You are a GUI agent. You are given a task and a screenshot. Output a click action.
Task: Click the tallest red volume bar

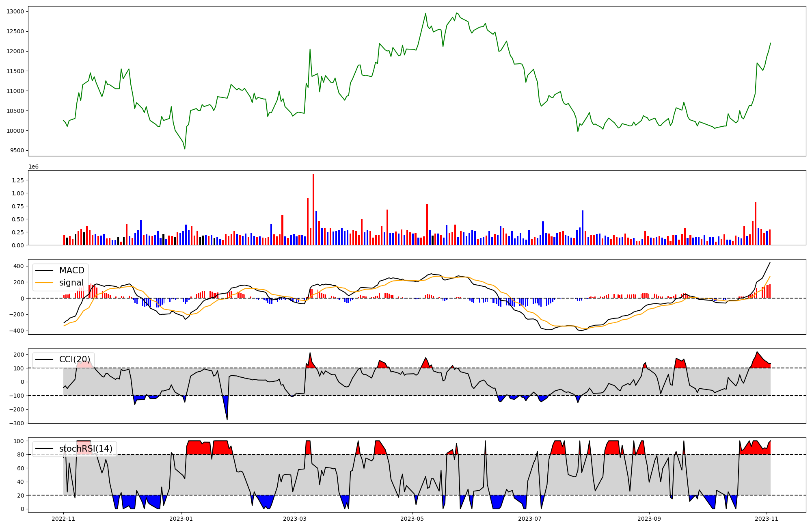coord(313,209)
